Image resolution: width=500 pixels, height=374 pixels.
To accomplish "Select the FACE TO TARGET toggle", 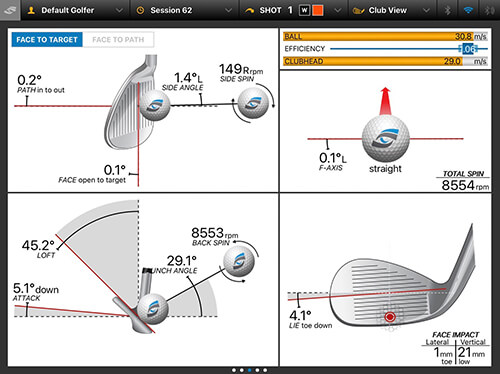I will click(47, 40).
